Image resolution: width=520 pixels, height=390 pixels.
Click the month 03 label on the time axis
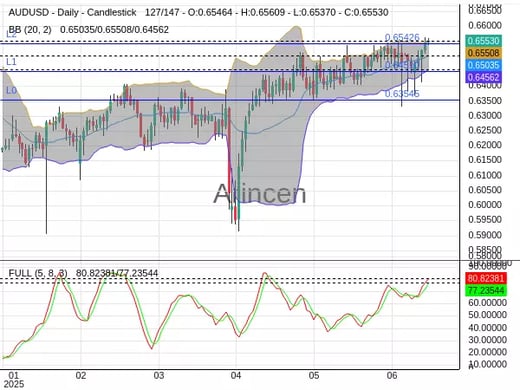[x=159, y=375]
